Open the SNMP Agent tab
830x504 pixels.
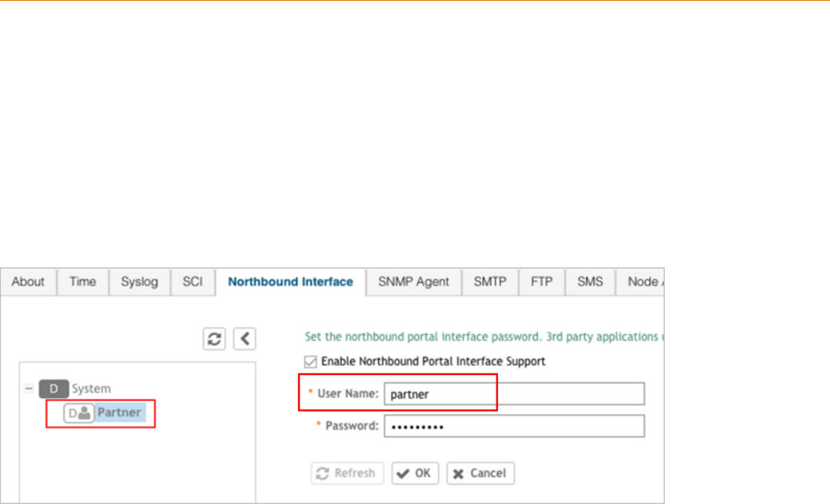[413, 282]
